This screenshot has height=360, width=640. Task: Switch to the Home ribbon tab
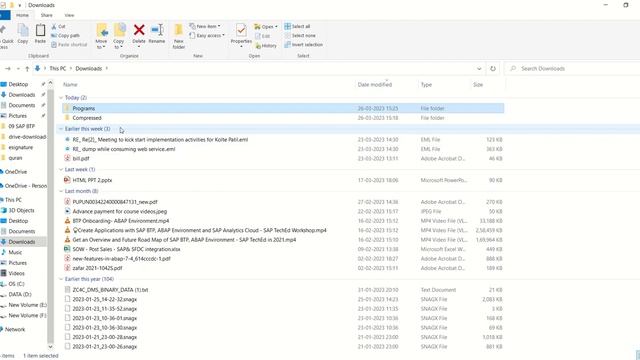click(x=22, y=15)
